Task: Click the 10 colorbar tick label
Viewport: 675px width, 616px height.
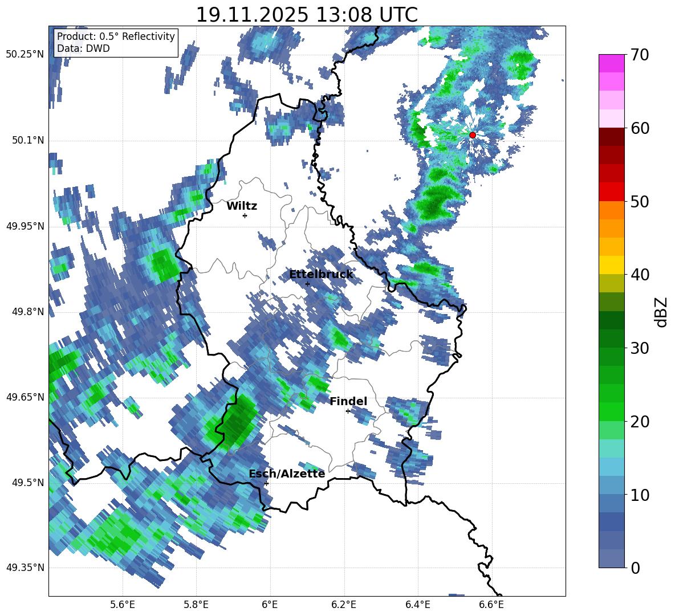Action: pos(640,495)
